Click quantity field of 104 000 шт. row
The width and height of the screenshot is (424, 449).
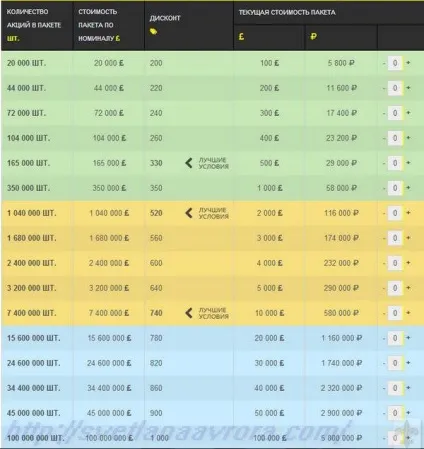pos(395,138)
